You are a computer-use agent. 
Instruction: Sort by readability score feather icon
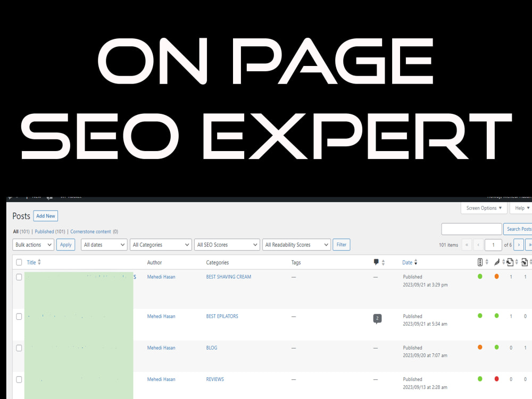point(499,262)
